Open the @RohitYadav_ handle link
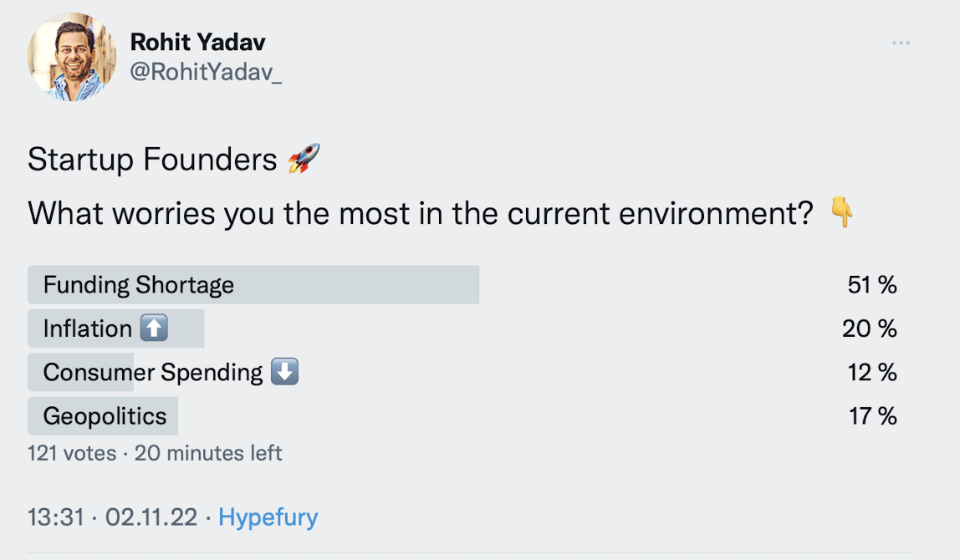The image size is (960, 560). tap(206, 72)
